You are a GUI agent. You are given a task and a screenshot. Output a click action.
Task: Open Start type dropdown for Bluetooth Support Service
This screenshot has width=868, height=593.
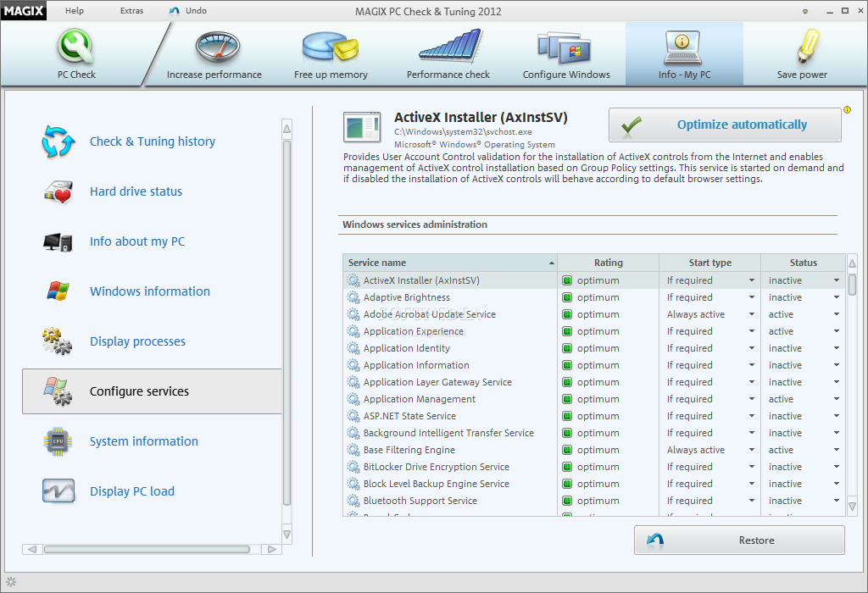pyautogui.click(x=751, y=501)
